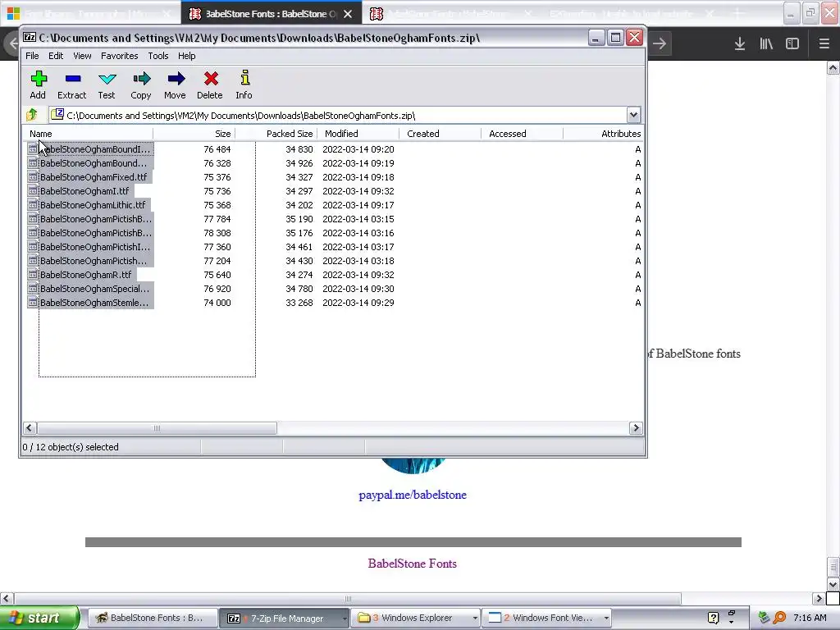Click 7-Zip horizontal scrollbar thumb

157,428
